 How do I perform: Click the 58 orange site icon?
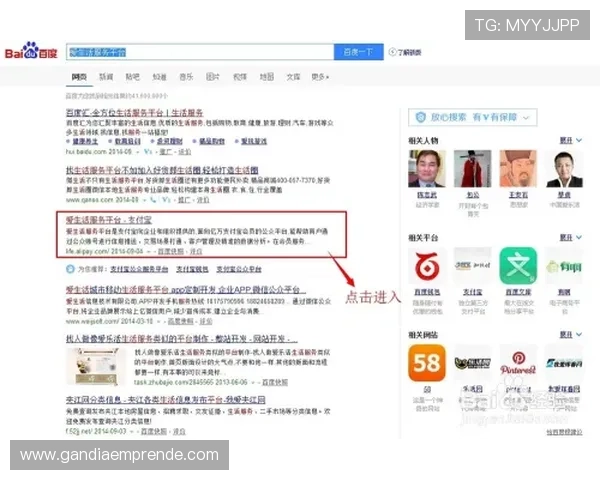pos(427,362)
